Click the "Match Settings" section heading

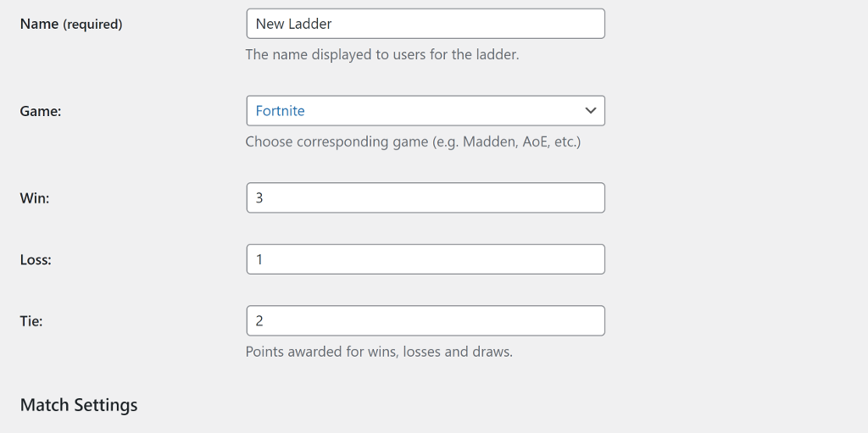(x=79, y=405)
